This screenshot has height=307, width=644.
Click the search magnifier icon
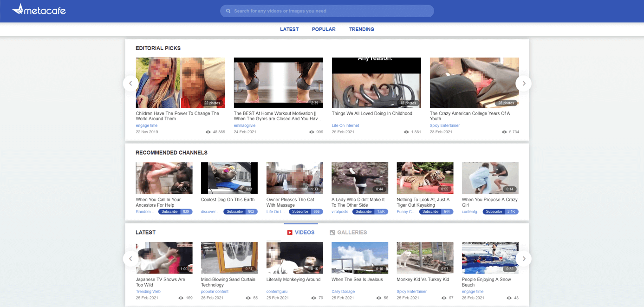[x=228, y=11]
